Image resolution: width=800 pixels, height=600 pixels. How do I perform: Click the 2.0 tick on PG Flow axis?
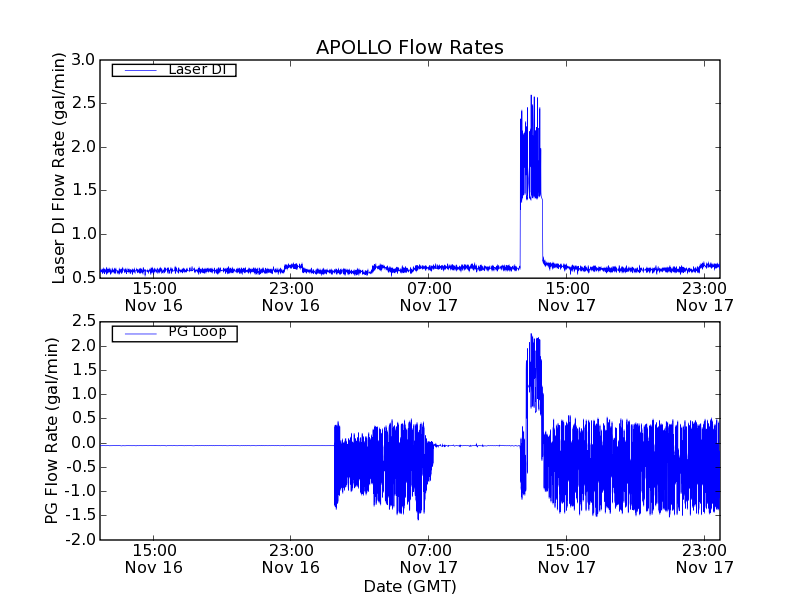click(x=83, y=346)
